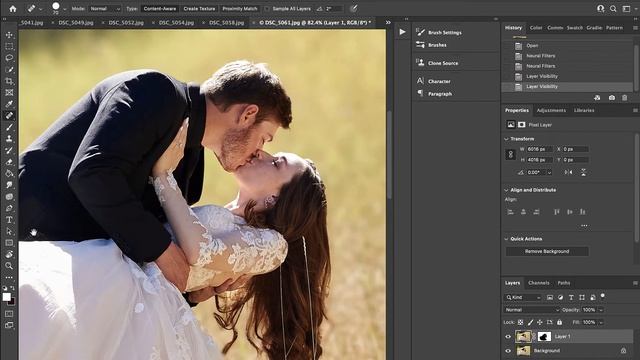Select the Clone Stamp tool
Viewport: 640px width, 360px height.
9,139
